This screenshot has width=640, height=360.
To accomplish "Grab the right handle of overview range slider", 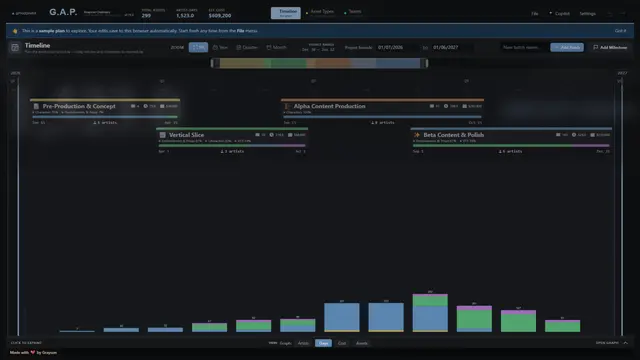I will [x=427, y=63].
